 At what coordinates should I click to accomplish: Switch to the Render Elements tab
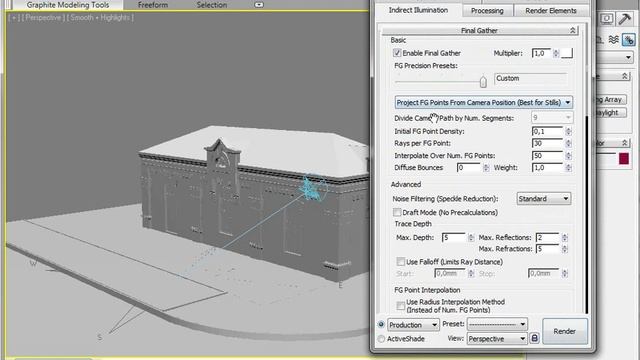(x=551, y=11)
